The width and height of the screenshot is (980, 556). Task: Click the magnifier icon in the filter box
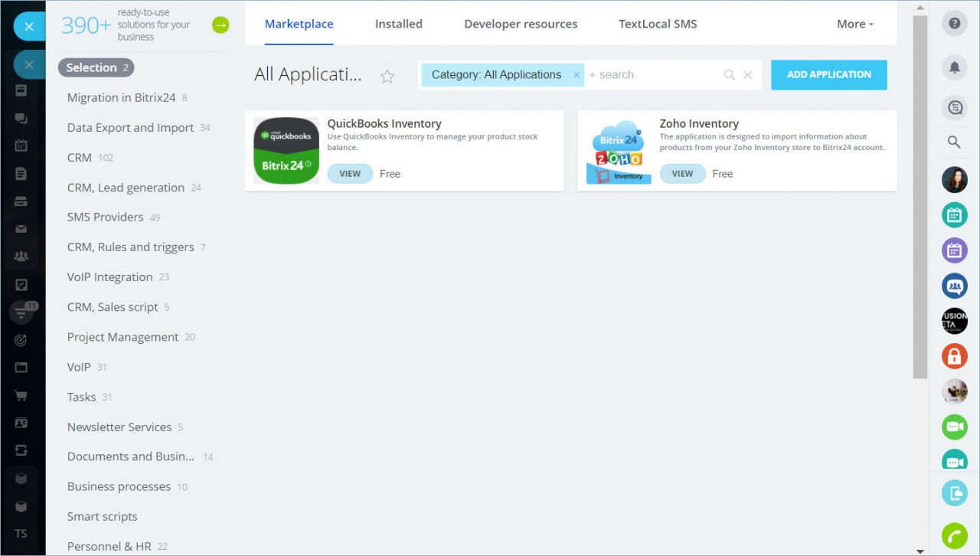click(730, 75)
